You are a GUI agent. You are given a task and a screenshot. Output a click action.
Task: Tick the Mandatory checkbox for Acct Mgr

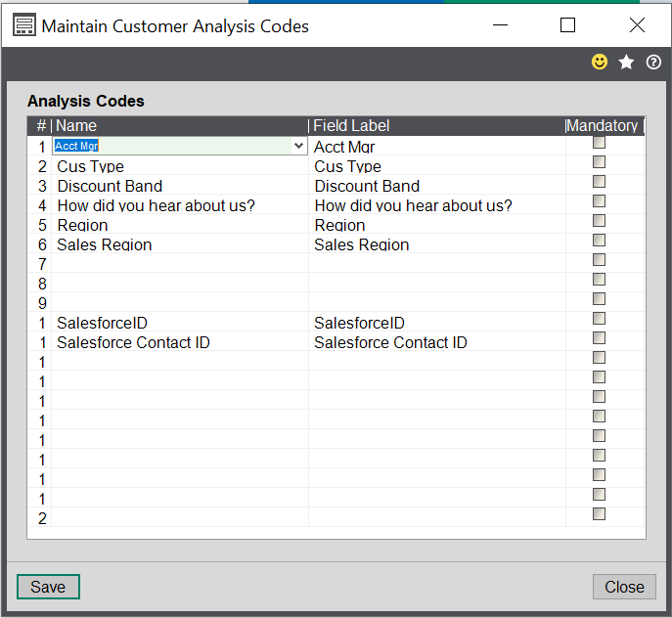tap(600, 143)
